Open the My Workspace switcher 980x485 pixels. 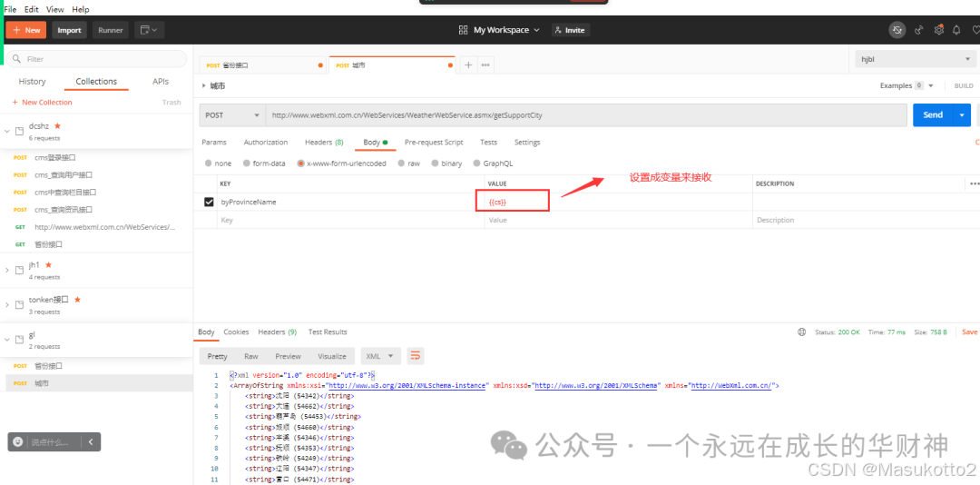(499, 30)
